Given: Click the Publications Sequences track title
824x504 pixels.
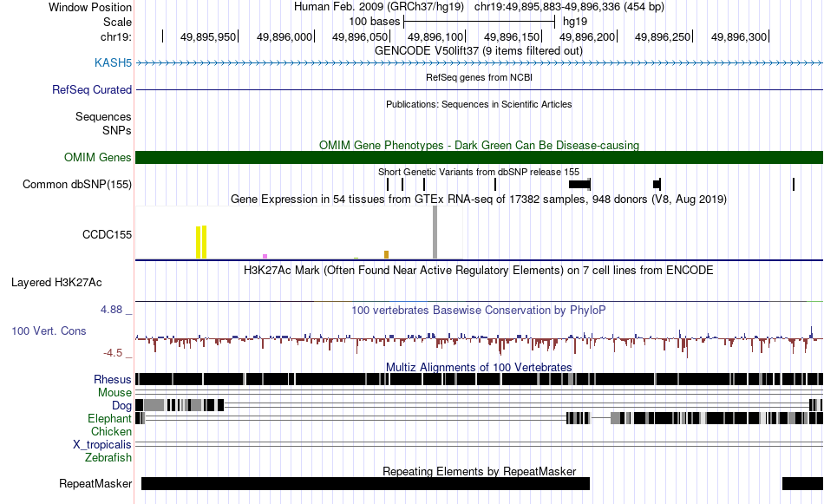Looking at the screenshot, I should [x=479, y=104].
